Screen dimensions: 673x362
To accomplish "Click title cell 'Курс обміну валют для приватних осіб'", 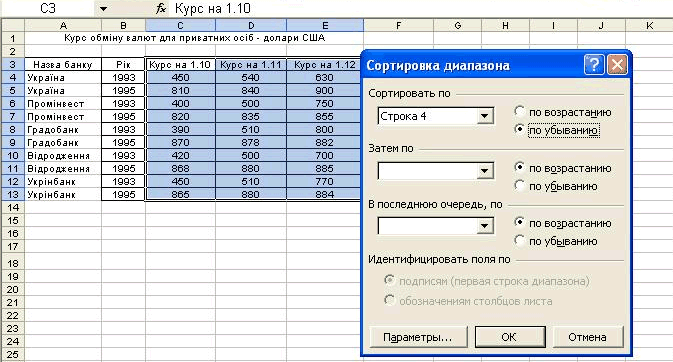I will (x=194, y=38).
